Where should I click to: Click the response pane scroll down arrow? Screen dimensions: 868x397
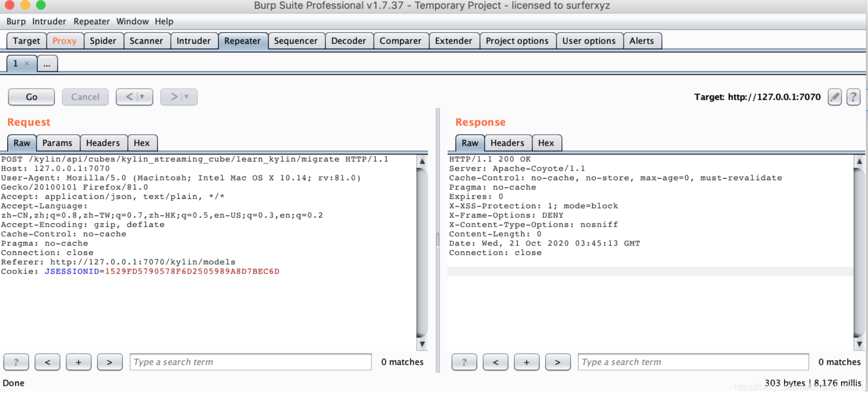[x=859, y=344]
